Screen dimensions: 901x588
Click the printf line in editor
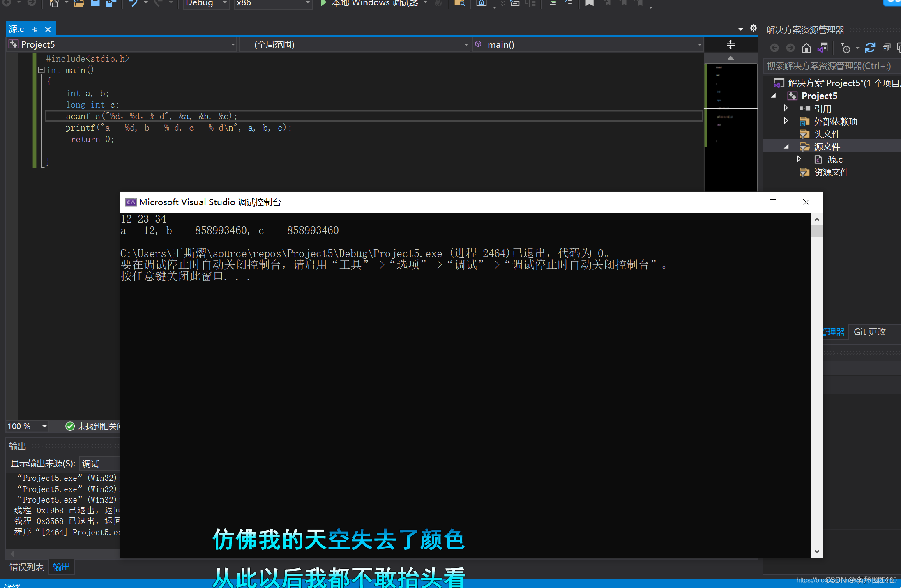coord(179,128)
